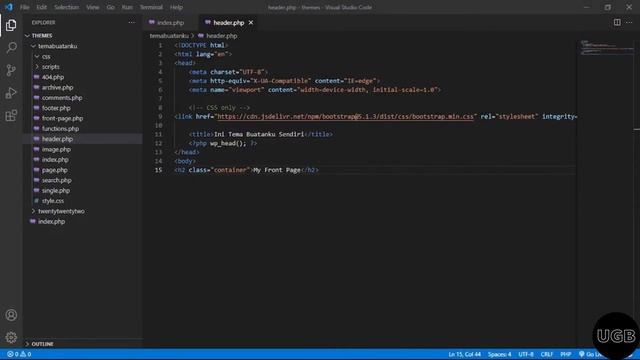Viewport: 640px width, 360px height.
Task: Click the wp_head() code line
Action: point(223,143)
